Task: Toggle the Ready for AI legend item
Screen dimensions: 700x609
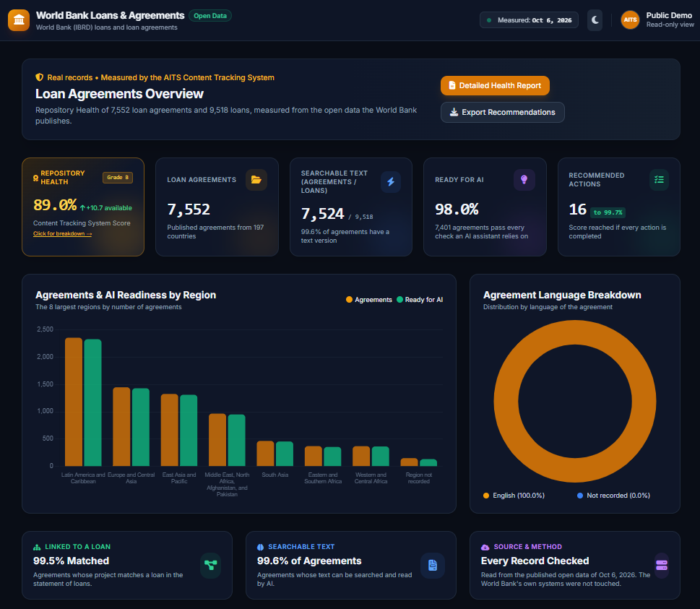Action: coord(420,300)
